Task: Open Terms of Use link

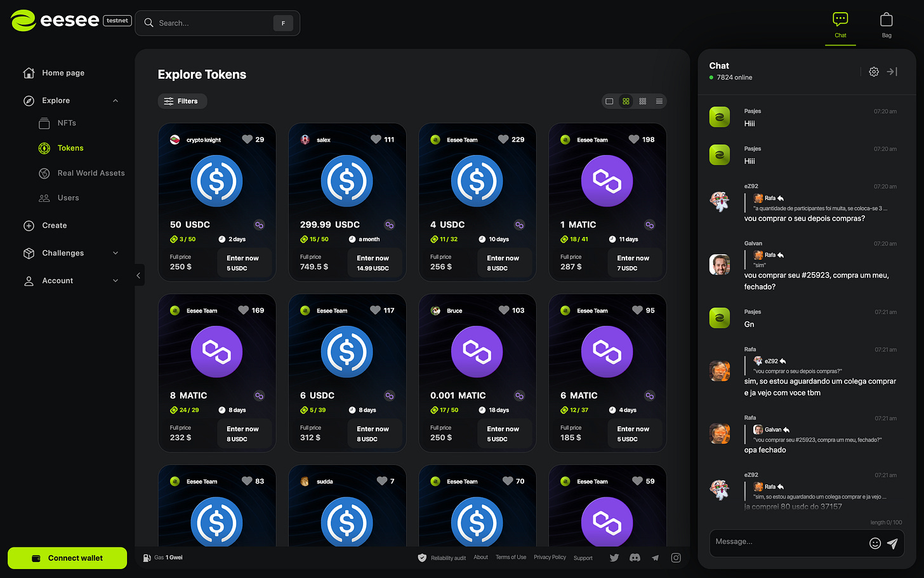Action: tap(511, 557)
